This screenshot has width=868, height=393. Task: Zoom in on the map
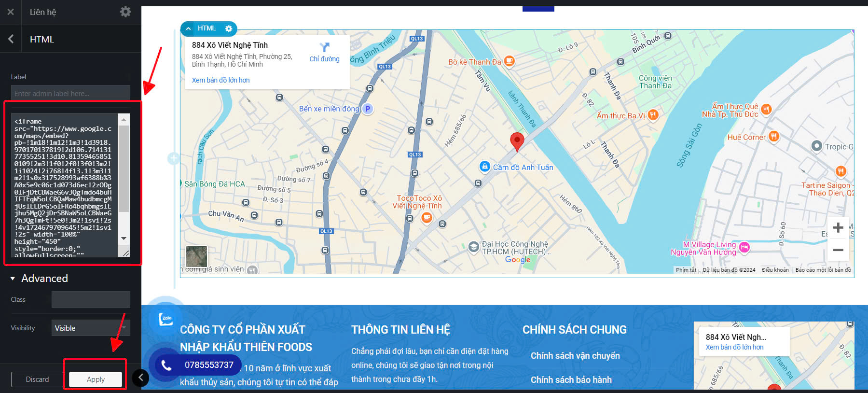click(x=838, y=227)
